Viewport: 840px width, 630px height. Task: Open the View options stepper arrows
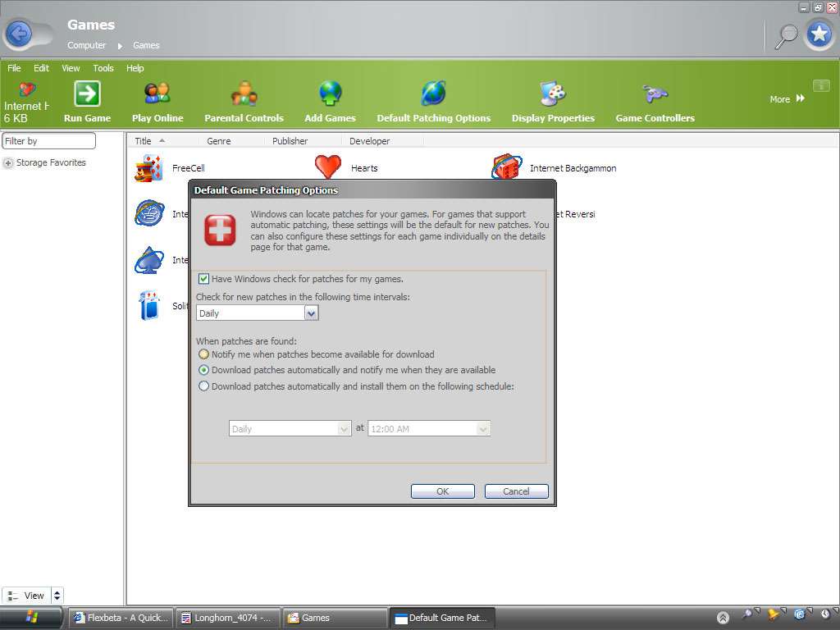coord(57,596)
